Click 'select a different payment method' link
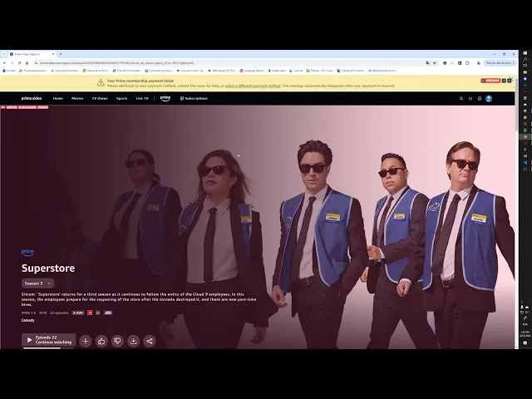The width and height of the screenshot is (532, 399). click(253, 86)
